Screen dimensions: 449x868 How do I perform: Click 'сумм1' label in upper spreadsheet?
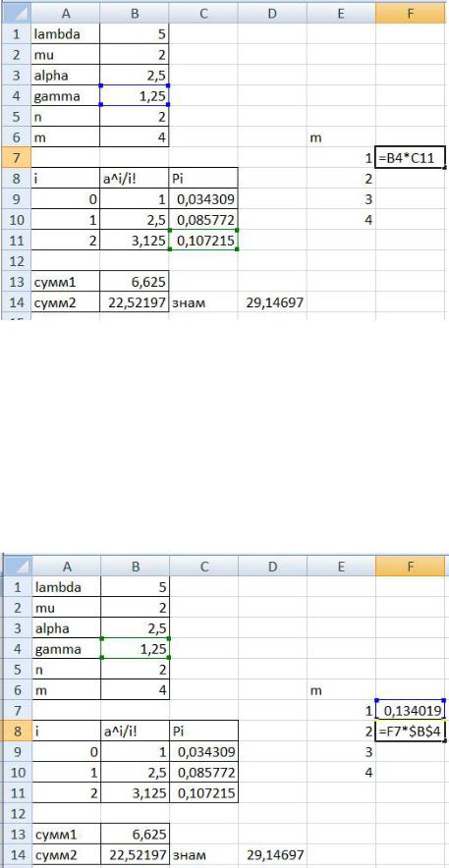coord(65,283)
